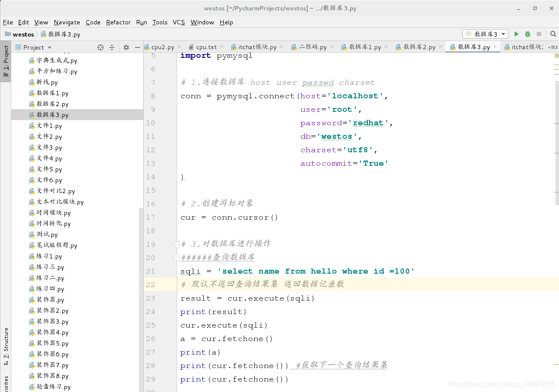Select 文本对比模块.py in the project tree
Screen dimensions: 559x392
pos(56,202)
